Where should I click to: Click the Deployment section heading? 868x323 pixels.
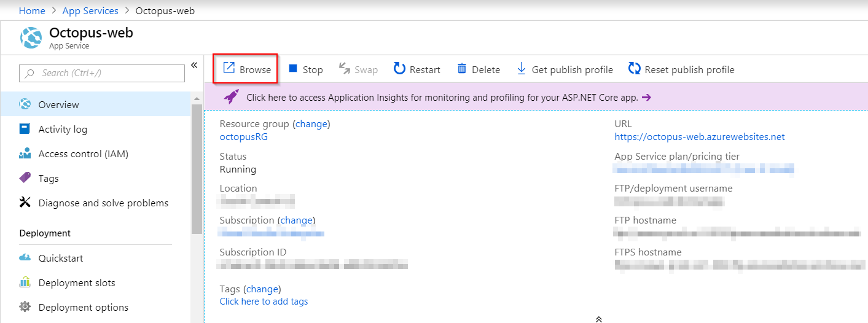(x=45, y=233)
